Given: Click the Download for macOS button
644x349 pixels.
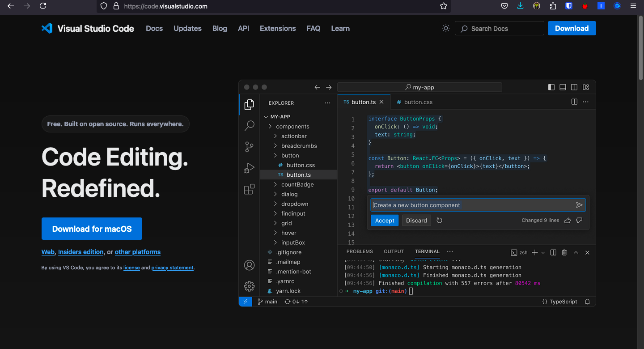Looking at the screenshot, I should (x=92, y=229).
